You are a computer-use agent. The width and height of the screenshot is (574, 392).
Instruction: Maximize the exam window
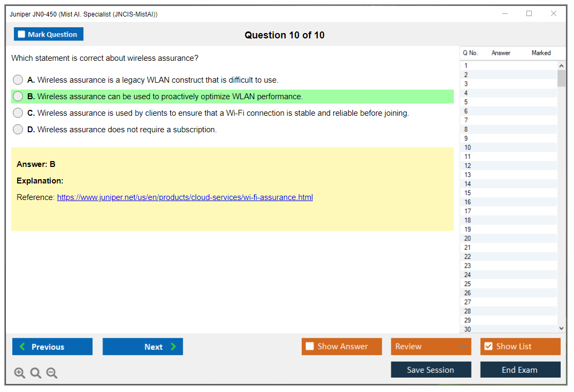click(x=529, y=14)
